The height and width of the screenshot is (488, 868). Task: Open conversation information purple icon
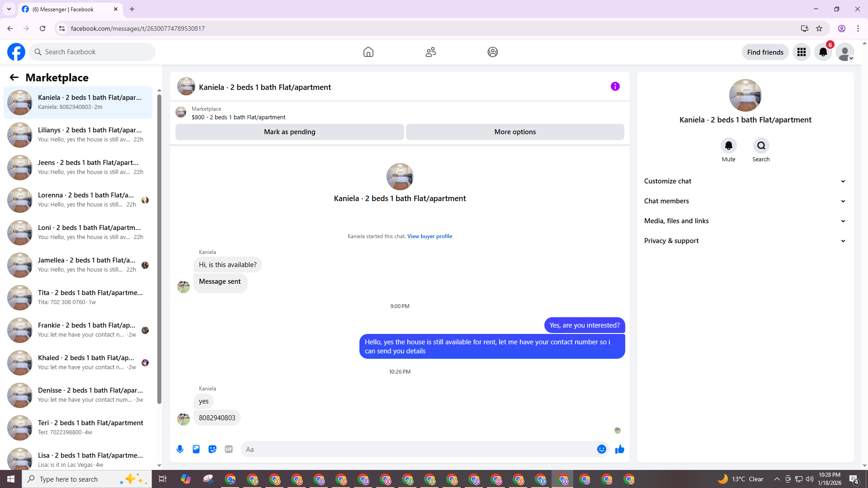click(x=615, y=86)
